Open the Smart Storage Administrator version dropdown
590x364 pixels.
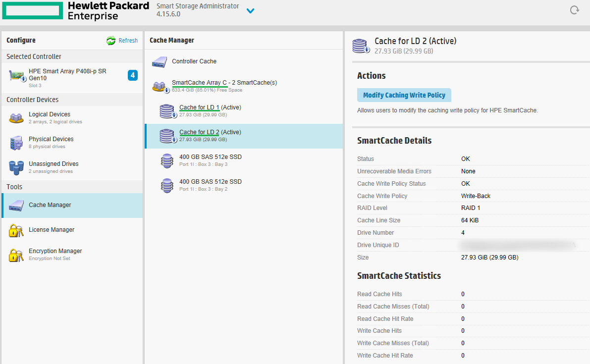tap(250, 10)
